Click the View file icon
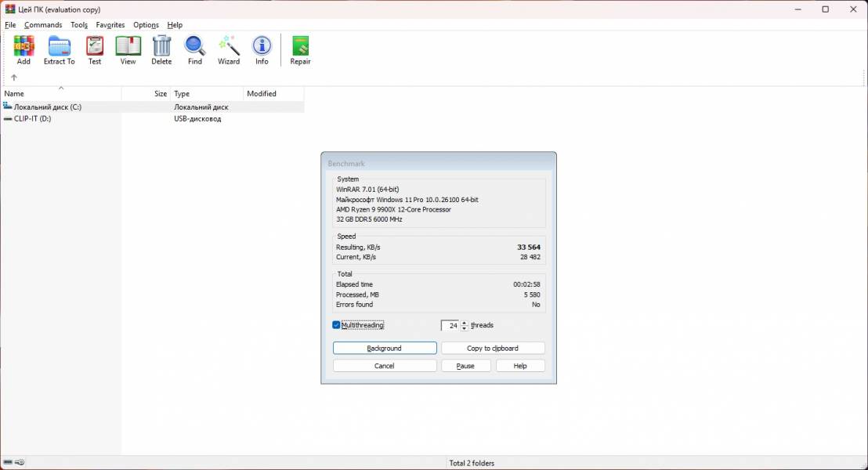868x470 pixels. tap(128, 50)
